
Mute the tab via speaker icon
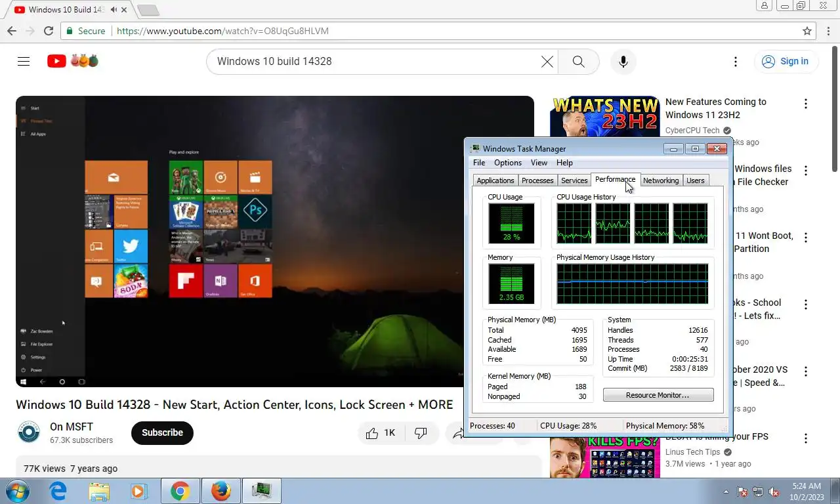(x=115, y=10)
